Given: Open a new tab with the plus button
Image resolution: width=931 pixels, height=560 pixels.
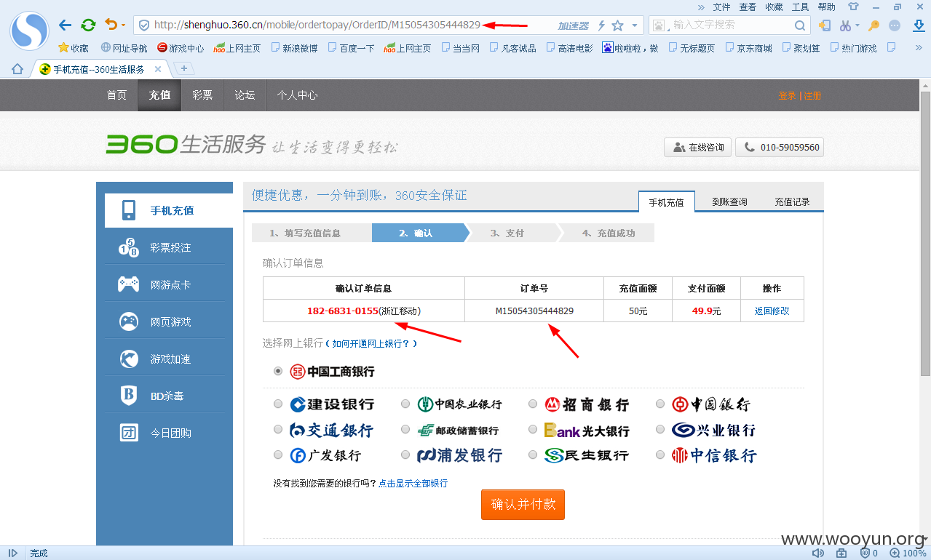Looking at the screenshot, I should pyautogui.click(x=184, y=68).
